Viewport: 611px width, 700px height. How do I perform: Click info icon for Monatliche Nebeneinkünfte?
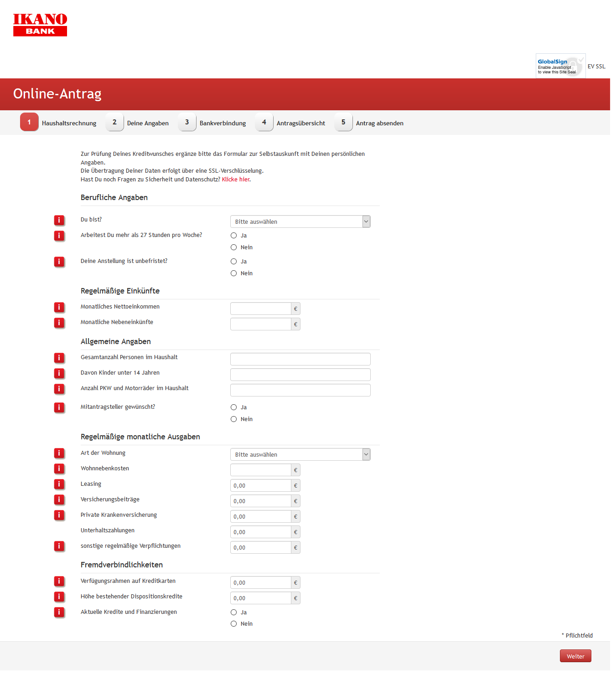(x=59, y=323)
